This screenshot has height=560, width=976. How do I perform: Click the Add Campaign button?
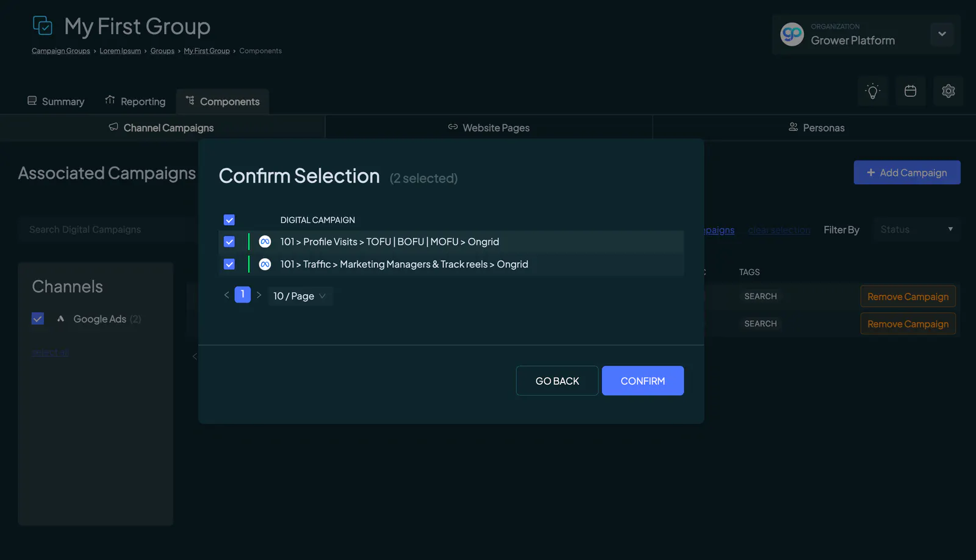(x=907, y=173)
